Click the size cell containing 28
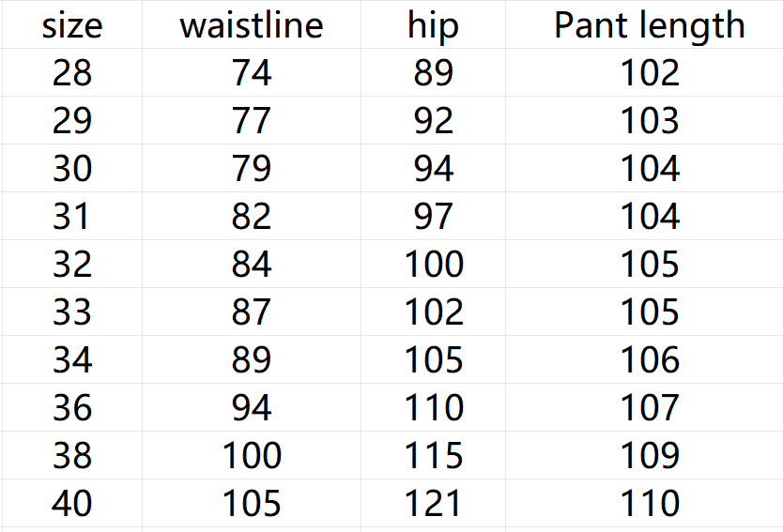The height and width of the screenshot is (532, 783). click(x=72, y=73)
